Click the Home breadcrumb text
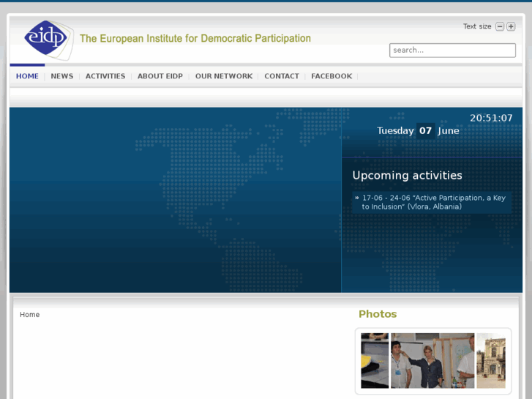The height and width of the screenshot is (399, 532). pos(29,315)
